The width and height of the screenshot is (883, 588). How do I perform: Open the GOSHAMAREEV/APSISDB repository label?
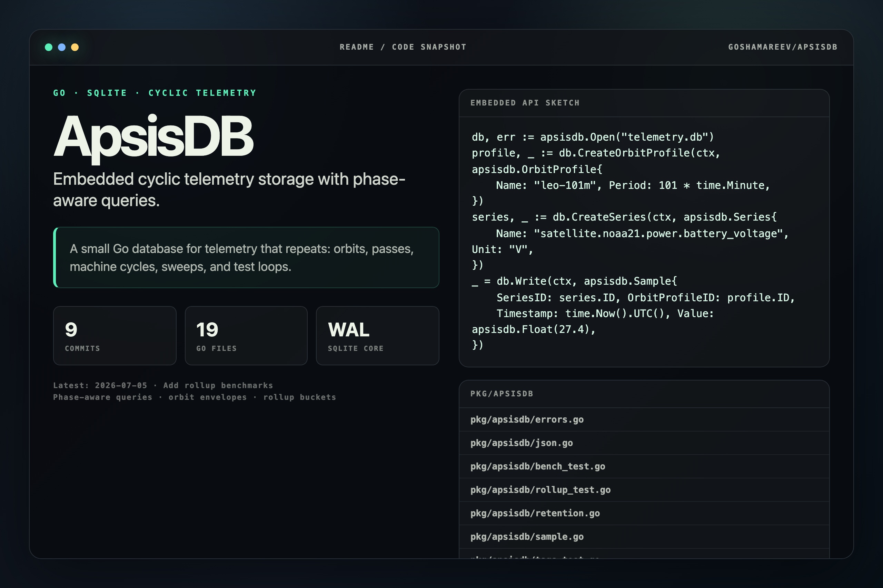click(x=783, y=47)
